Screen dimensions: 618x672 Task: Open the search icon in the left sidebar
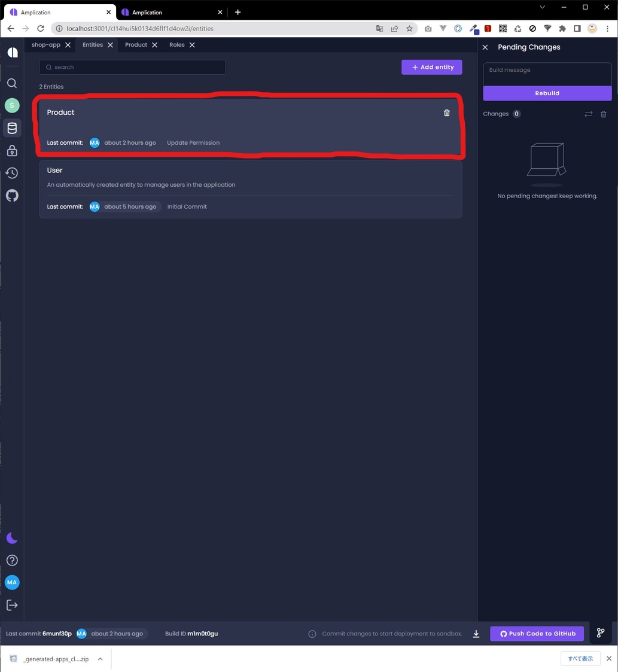tap(12, 83)
